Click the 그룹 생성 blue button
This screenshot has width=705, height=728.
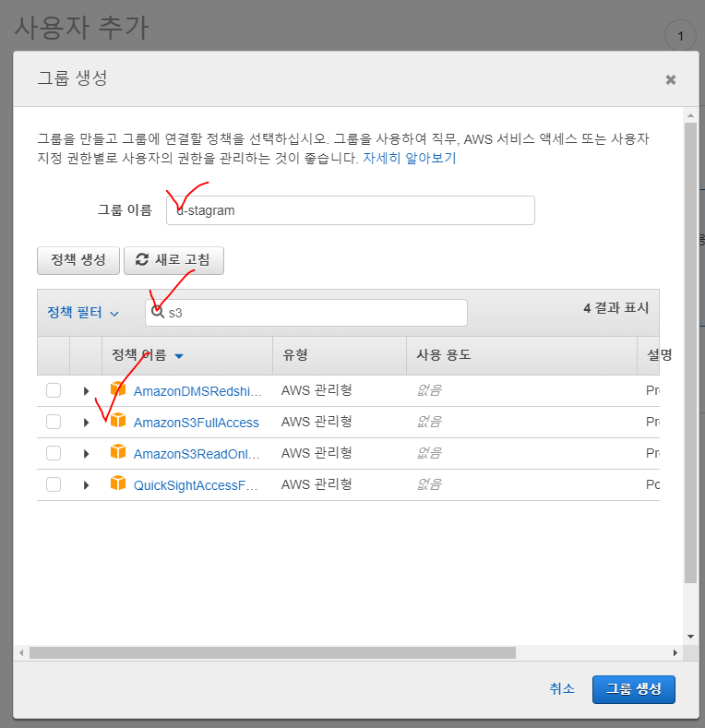click(633, 689)
